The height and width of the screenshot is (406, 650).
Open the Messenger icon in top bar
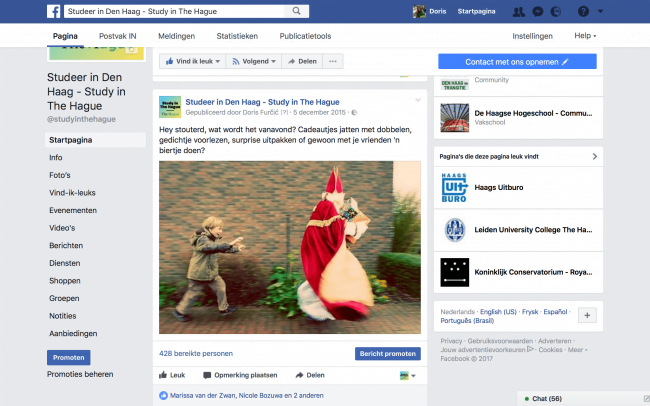coord(538,11)
